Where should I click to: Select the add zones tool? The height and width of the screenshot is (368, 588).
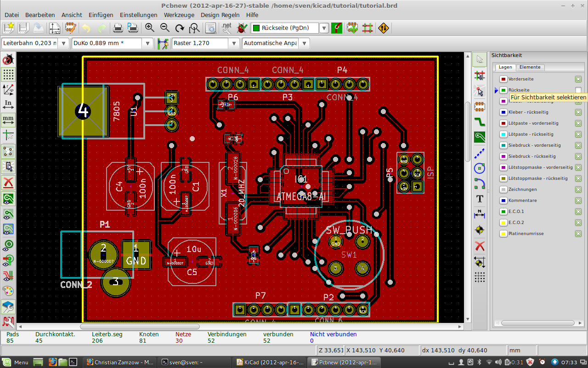click(x=480, y=137)
